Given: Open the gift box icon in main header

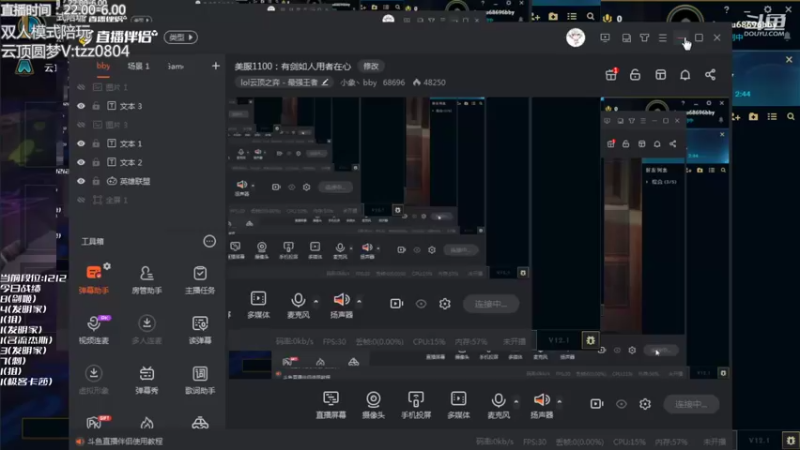Looking at the screenshot, I should (611, 75).
